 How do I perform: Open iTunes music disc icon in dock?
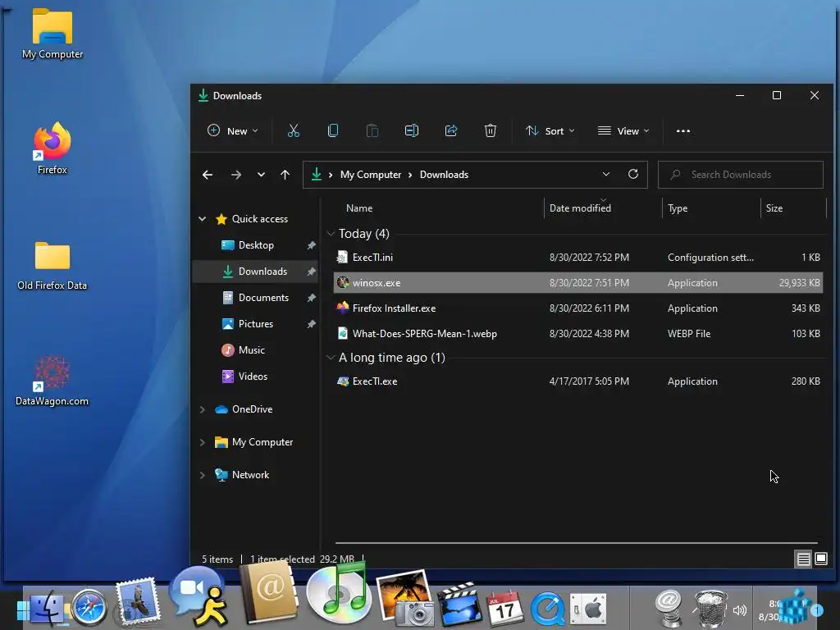pyautogui.click(x=337, y=594)
